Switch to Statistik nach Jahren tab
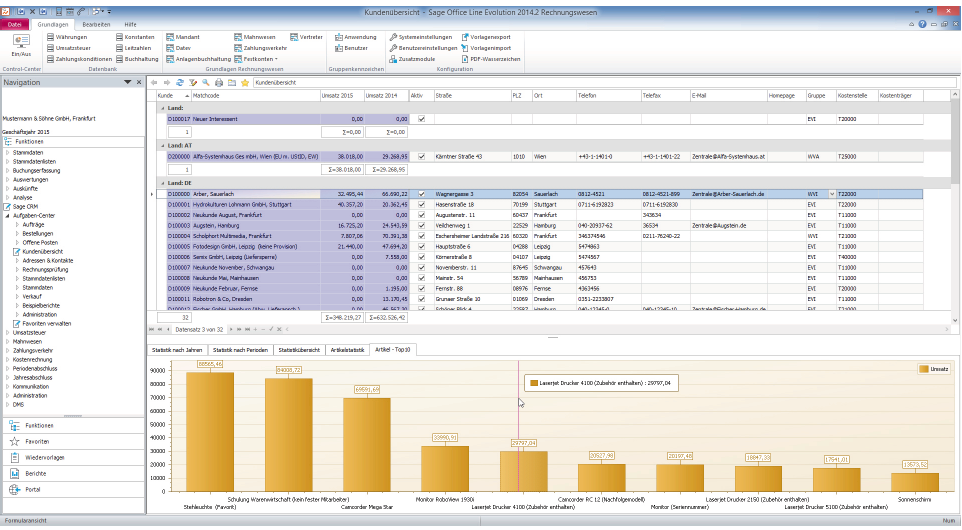The width and height of the screenshot is (962, 530). (x=177, y=350)
